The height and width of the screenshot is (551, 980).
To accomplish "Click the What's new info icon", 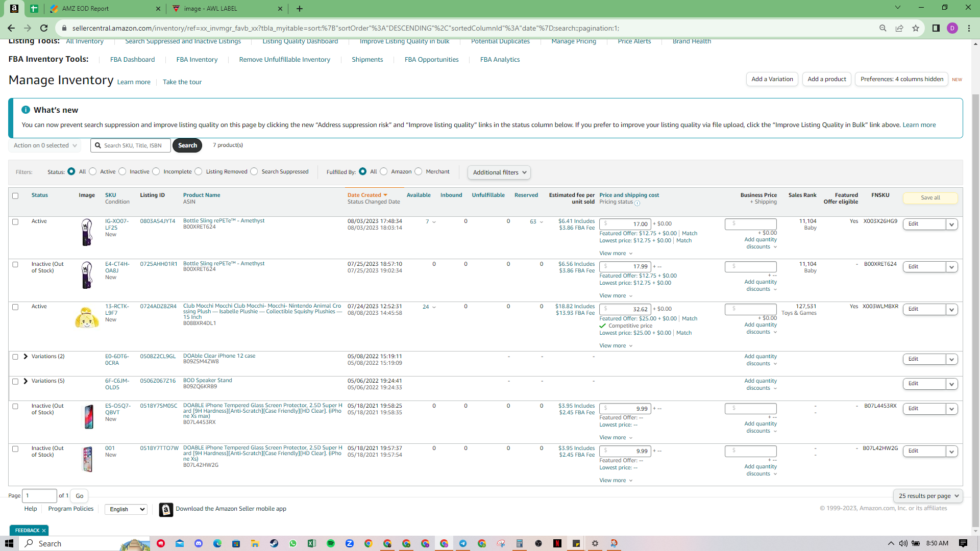I will [x=26, y=110].
